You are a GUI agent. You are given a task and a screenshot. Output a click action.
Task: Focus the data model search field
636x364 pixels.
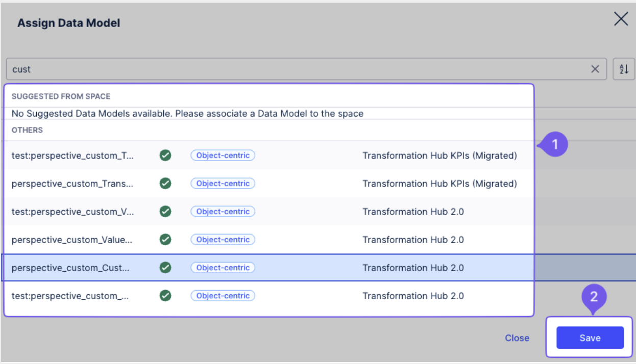296,69
